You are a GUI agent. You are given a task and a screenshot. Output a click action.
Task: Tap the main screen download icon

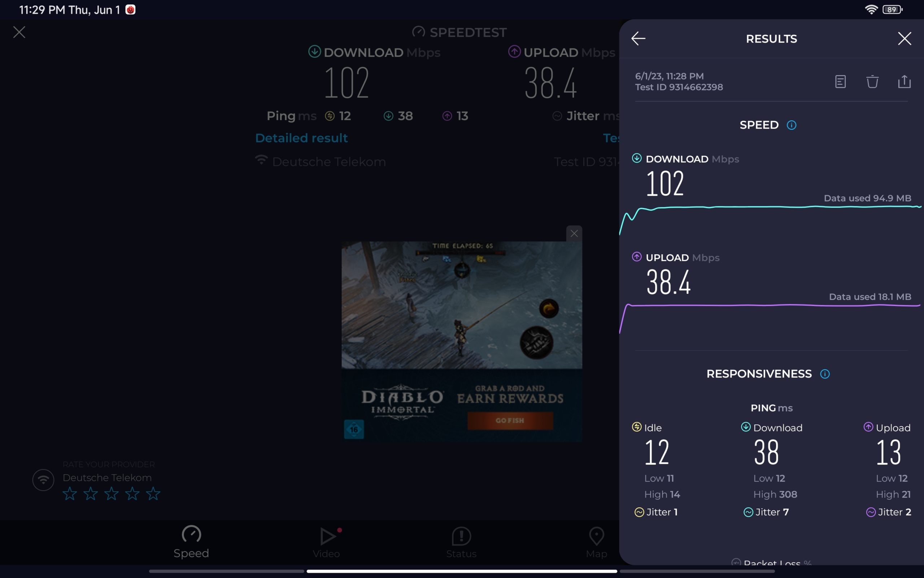[x=314, y=51]
